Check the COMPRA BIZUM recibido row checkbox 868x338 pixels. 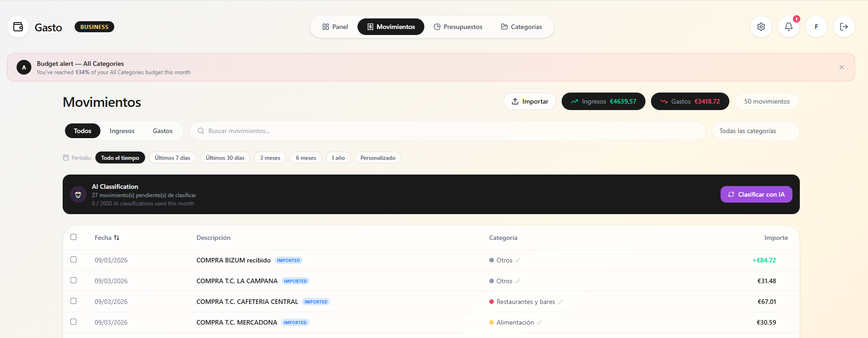73,260
